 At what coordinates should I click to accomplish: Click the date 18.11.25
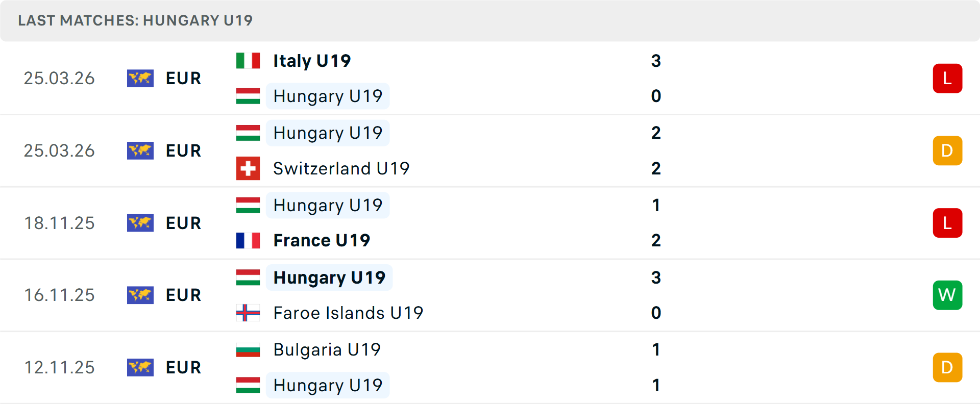(59, 223)
